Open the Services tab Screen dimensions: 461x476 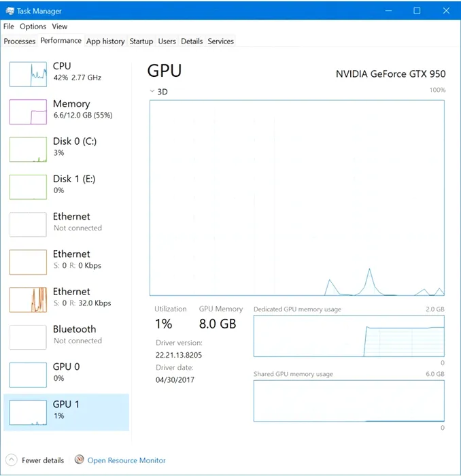click(x=220, y=41)
